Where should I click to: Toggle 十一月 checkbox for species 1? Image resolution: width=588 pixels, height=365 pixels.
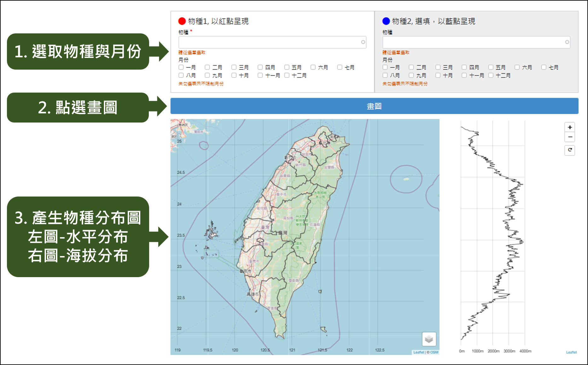260,75
